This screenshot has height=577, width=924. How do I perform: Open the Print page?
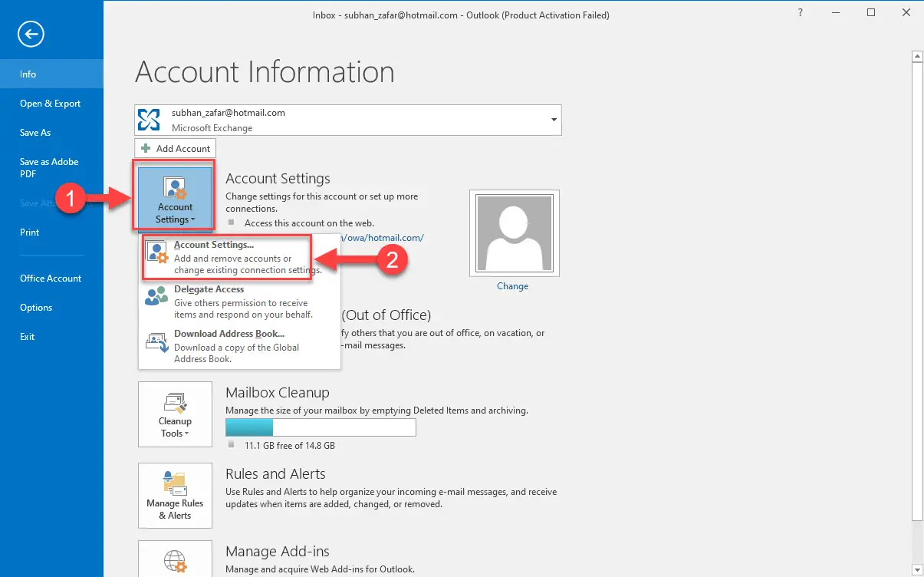coord(51,232)
